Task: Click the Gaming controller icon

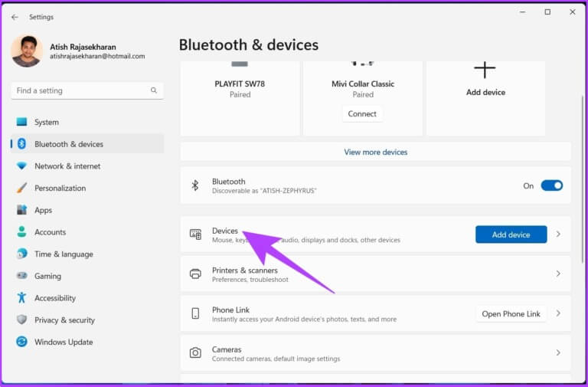Action: [21, 276]
